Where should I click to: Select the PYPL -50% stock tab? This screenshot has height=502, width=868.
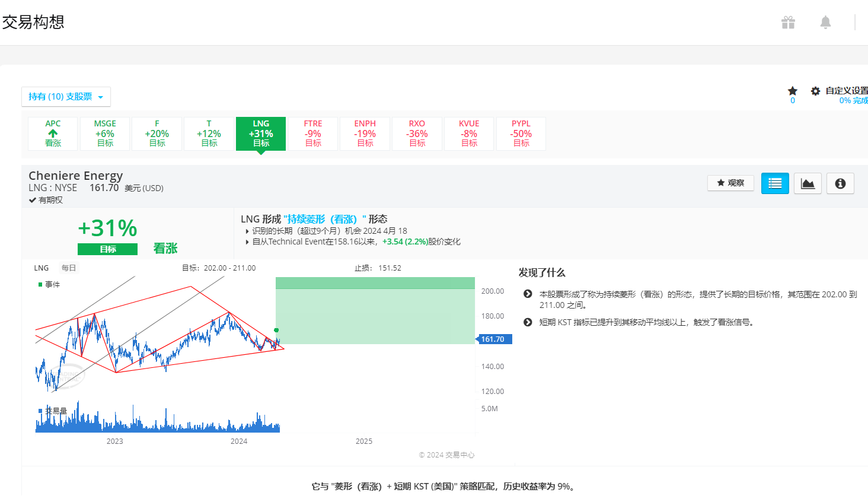click(521, 134)
